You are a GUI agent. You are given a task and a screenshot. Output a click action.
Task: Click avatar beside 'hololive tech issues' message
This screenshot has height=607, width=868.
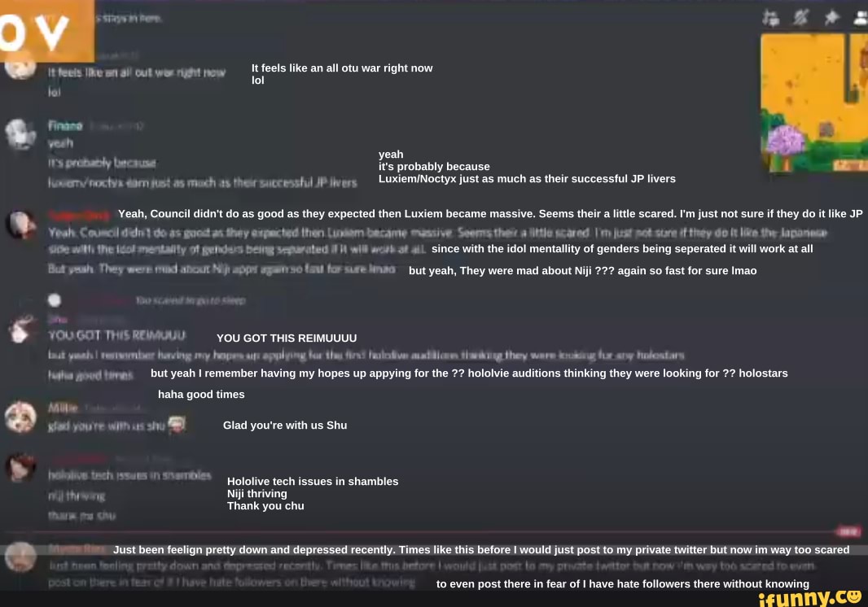click(20, 467)
